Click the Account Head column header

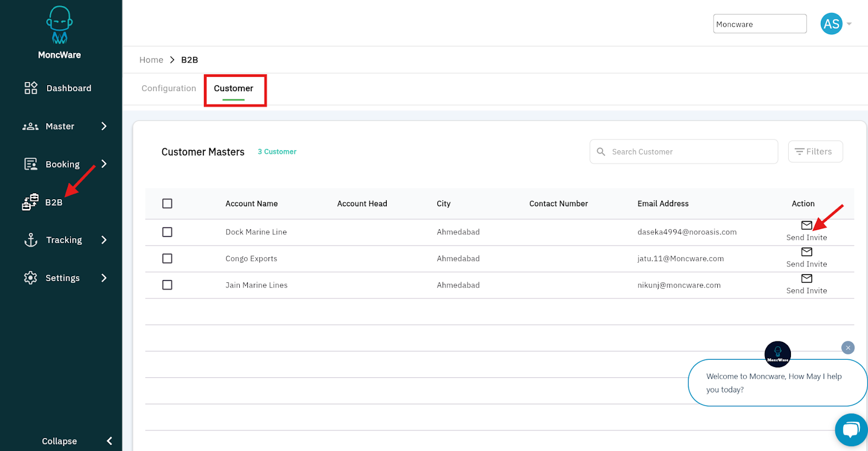[362, 204]
